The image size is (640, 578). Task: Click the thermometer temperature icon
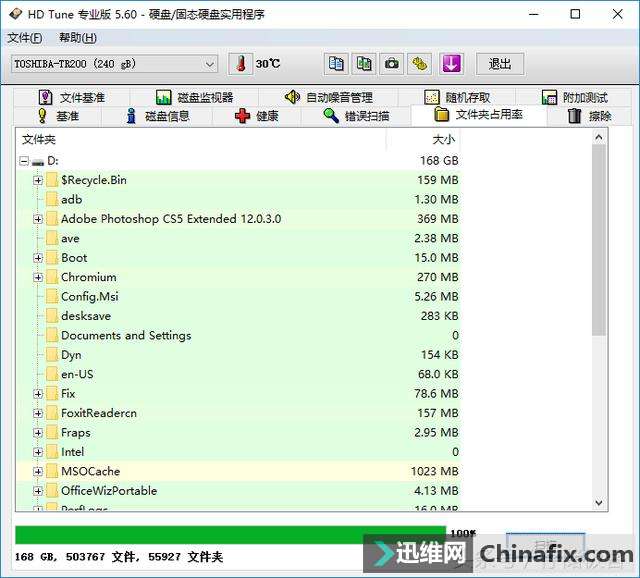(240, 64)
